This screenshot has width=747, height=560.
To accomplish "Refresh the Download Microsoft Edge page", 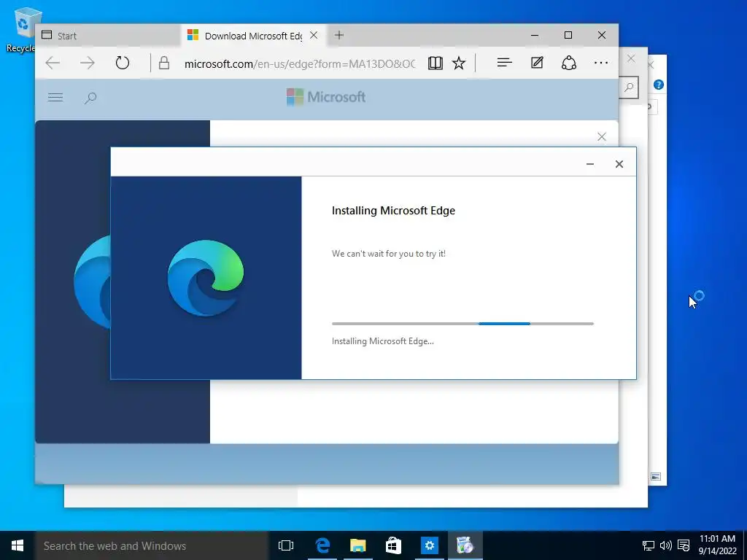I will point(123,63).
